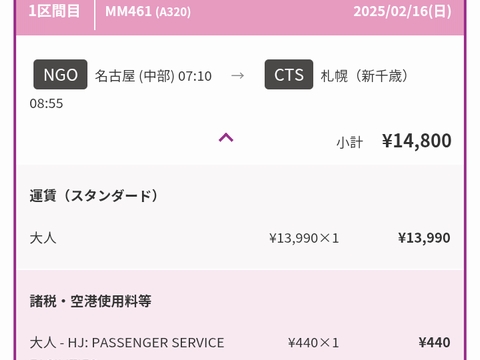Click the 小計 label
Viewport: 480px width, 360px height.
349,142
